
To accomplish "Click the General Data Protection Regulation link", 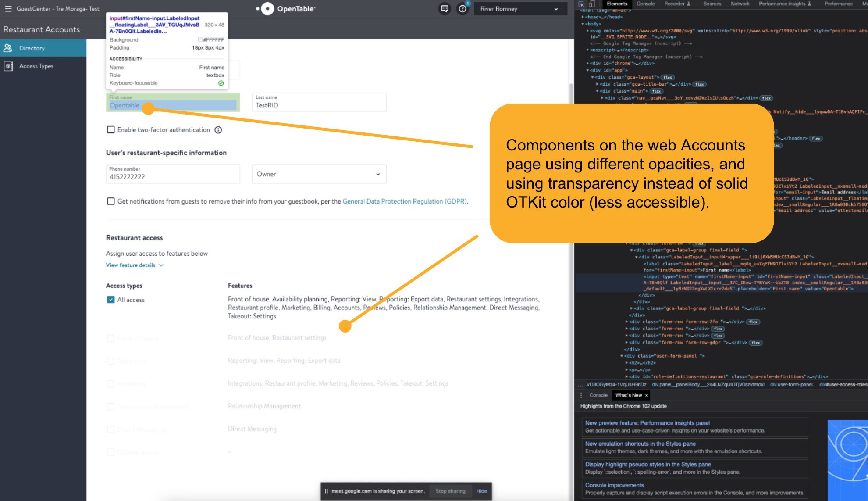I will pyautogui.click(x=405, y=201).
